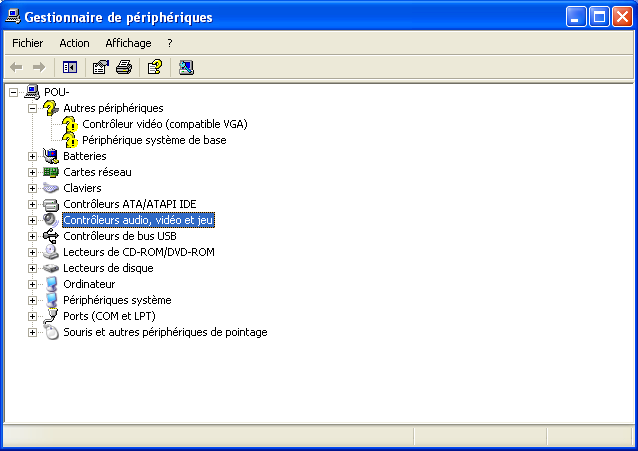Screen dimensions: 638x451
Task: Select Lecteurs de disque label
Action: point(108,268)
